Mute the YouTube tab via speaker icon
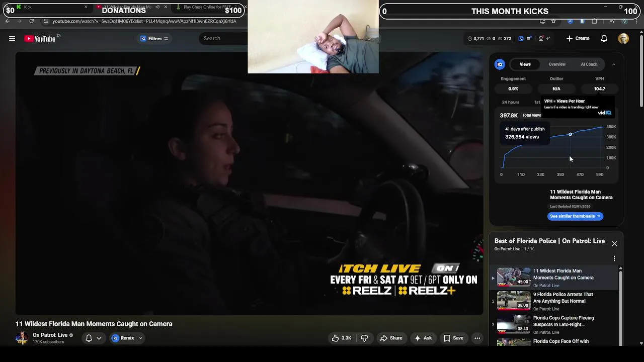This screenshot has width=644, height=362. (157, 7)
